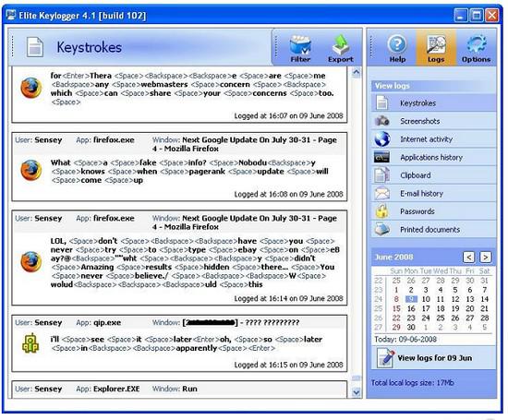Click the camera icon beside Screenshots
This screenshot has width=508, height=420.
pyautogui.click(x=382, y=121)
